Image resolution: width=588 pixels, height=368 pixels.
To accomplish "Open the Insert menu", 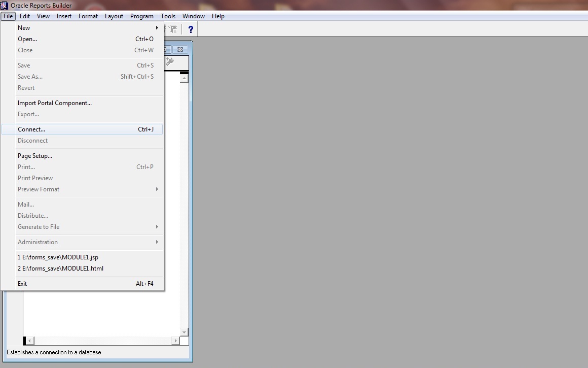I will 64,16.
